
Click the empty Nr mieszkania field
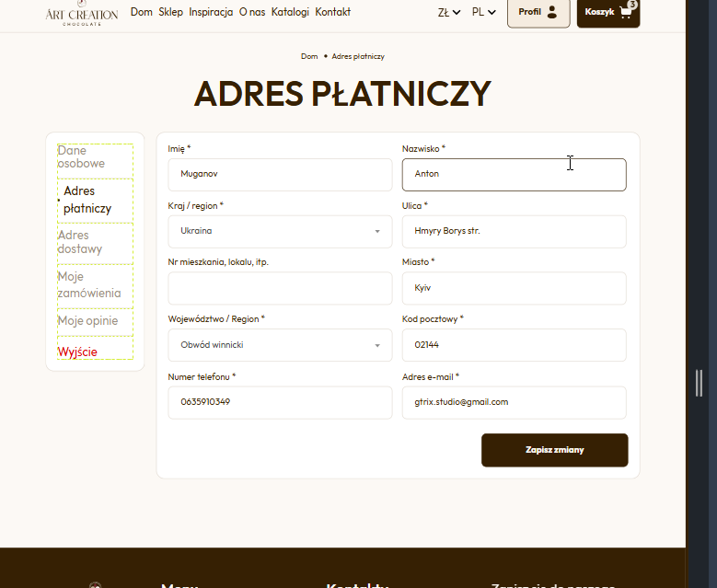(280, 288)
